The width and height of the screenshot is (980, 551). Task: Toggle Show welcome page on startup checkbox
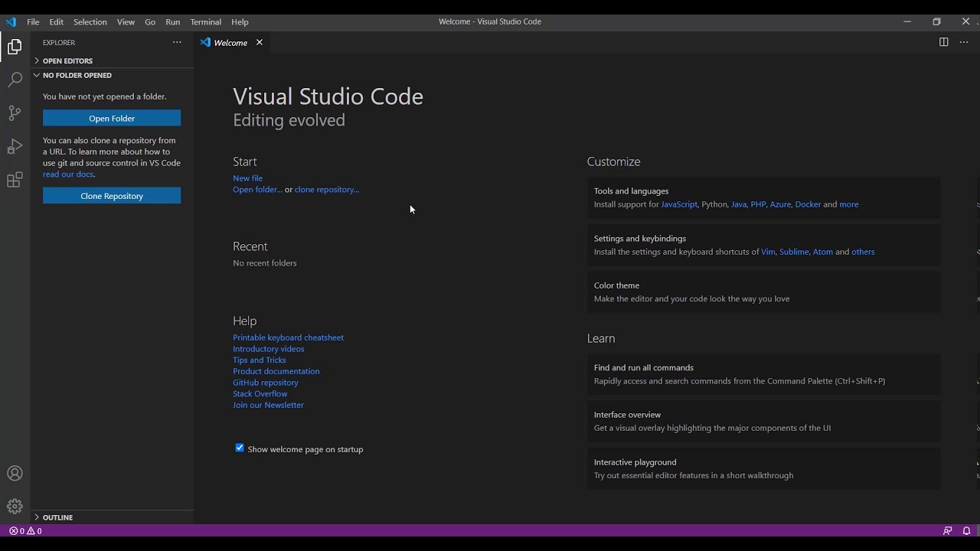coord(240,448)
